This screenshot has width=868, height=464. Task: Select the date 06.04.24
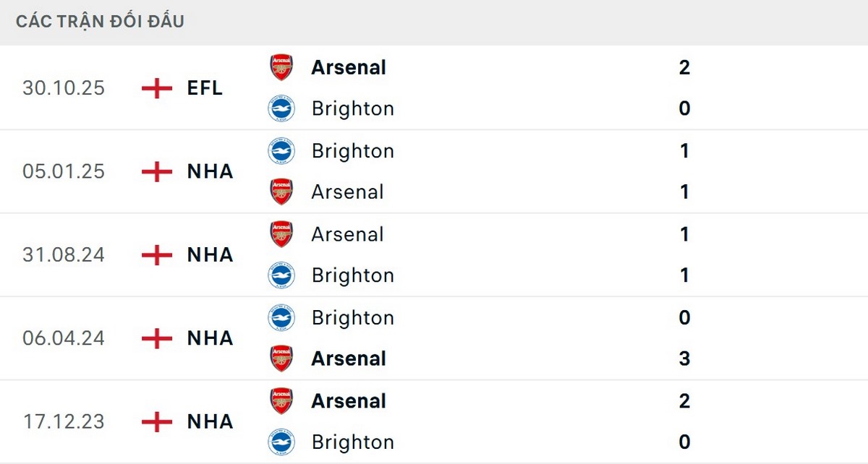(64, 338)
